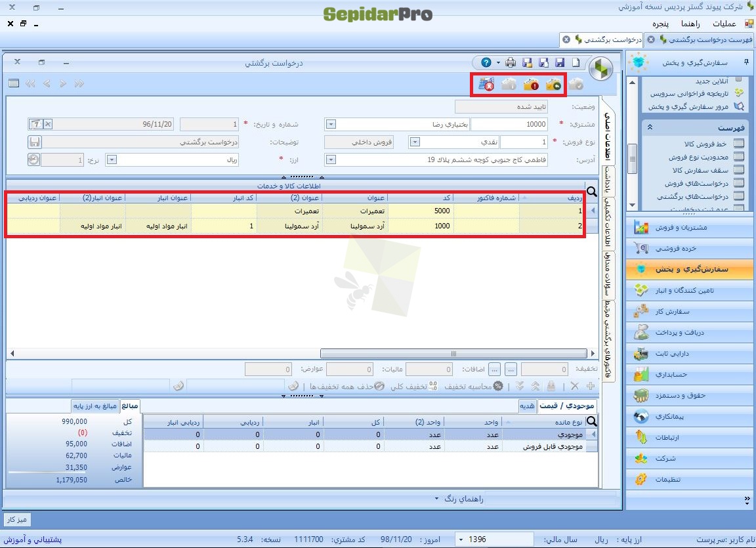Open the currency dropdown showing ریال
Image resolution: width=756 pixels, height=548 pixels.
tap(112, 159)
